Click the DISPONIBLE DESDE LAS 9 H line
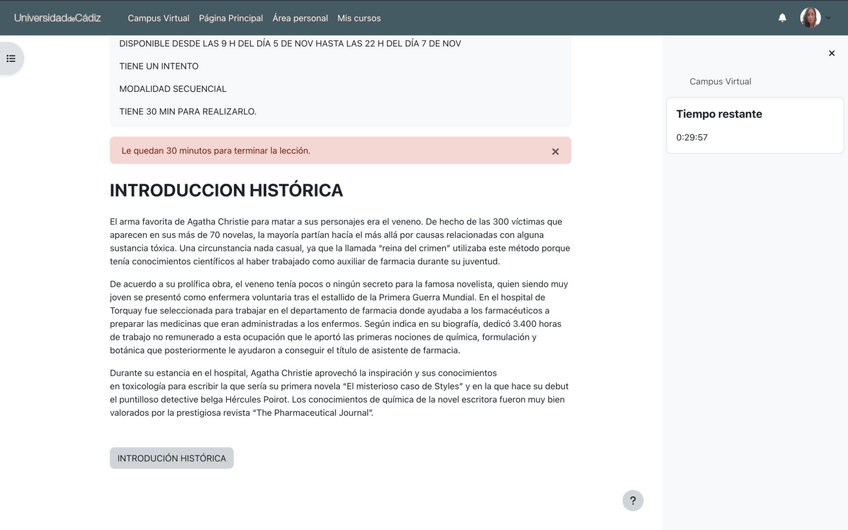Screen dimensions: 848x530 click(x=290, y=43)
